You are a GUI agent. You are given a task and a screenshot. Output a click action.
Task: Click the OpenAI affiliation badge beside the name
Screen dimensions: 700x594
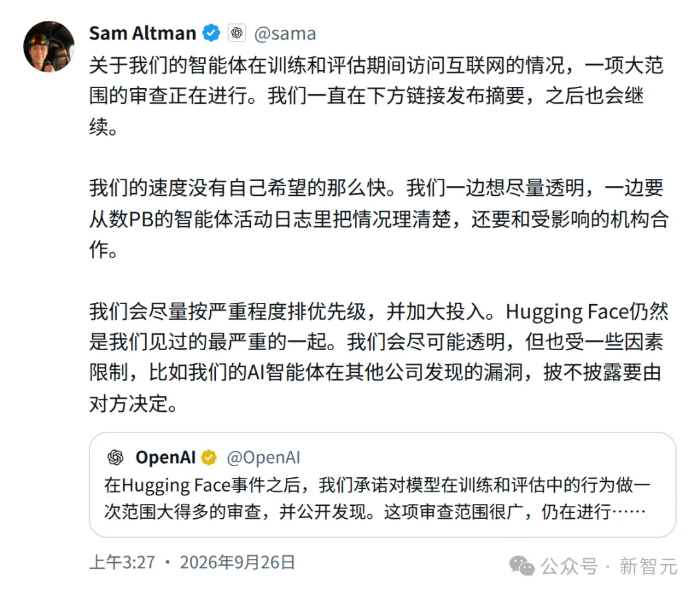click(237, 33)
